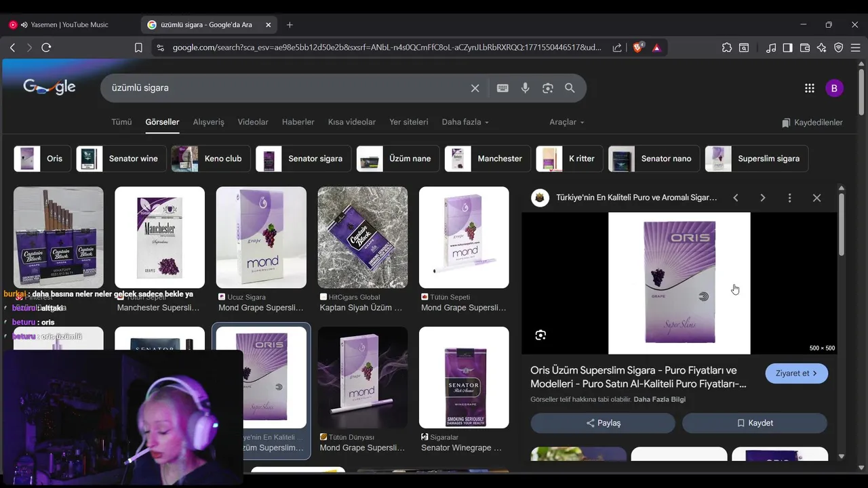This screenshot has height=488, width=868.
Task: Click the Ziyaret et button
Action: (797, 373)
